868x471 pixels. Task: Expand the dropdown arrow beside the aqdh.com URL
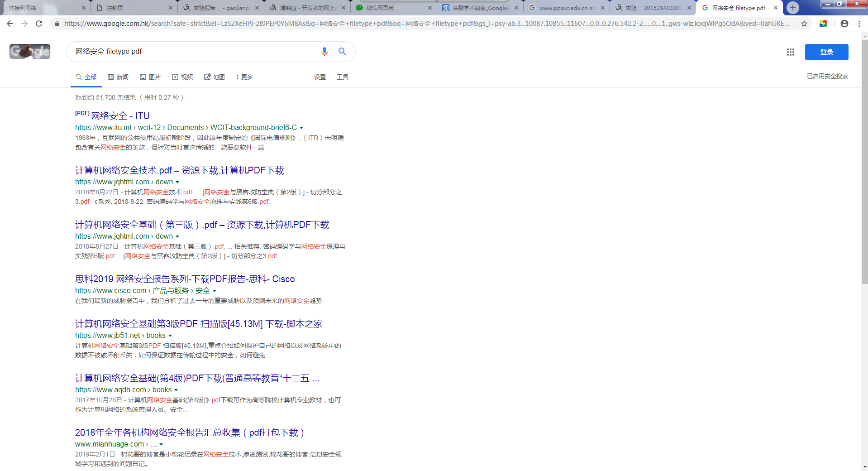coord(176,390)
